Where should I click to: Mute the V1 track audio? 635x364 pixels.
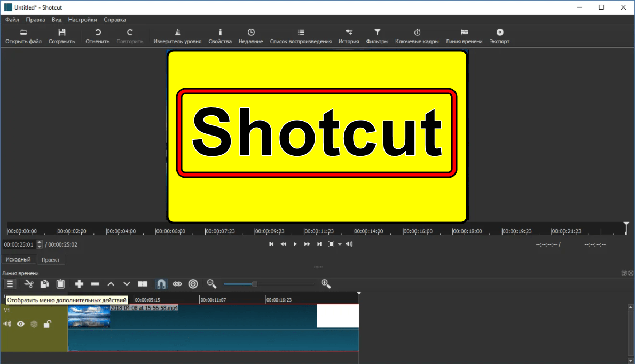coord(7,324)
